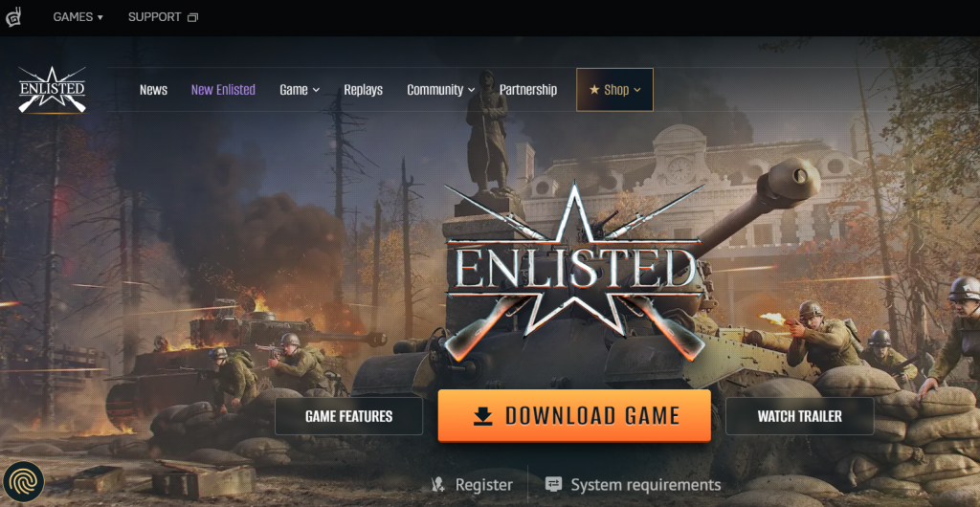Click the Register user icon
Image resolution: width=980 pixels, height=507 pixels.
[x=438, y=485]
